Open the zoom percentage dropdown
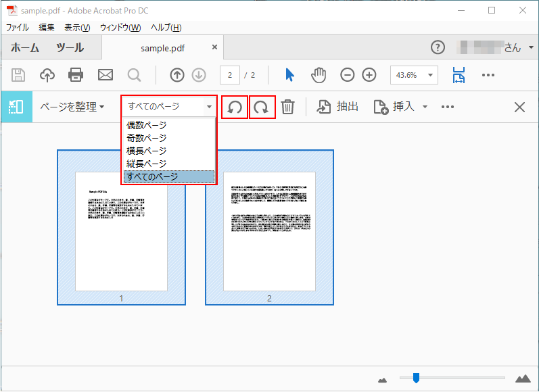539x392 pixels. (x=430, y=75)
